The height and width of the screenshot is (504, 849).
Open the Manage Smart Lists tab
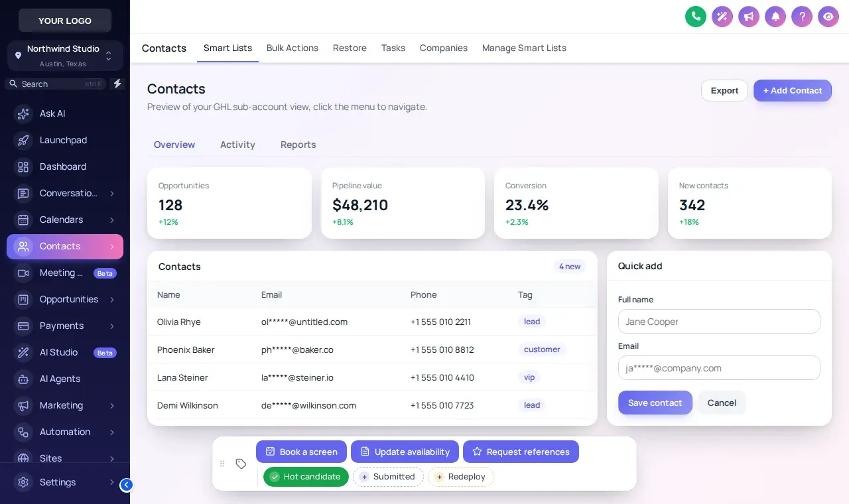pos(524,48)
